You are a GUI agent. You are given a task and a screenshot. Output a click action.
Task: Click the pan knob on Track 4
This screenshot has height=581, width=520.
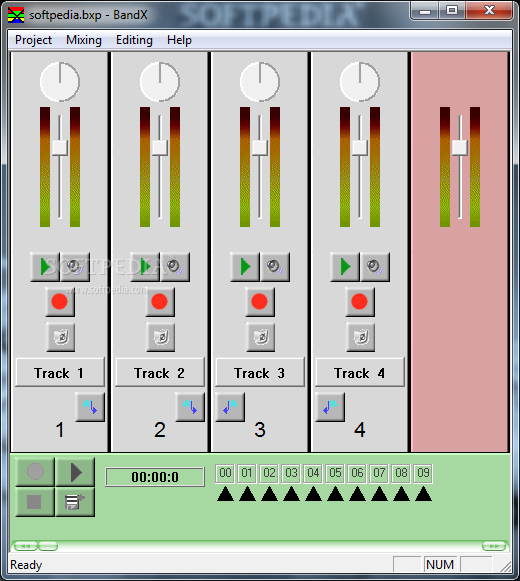[360, 82]
